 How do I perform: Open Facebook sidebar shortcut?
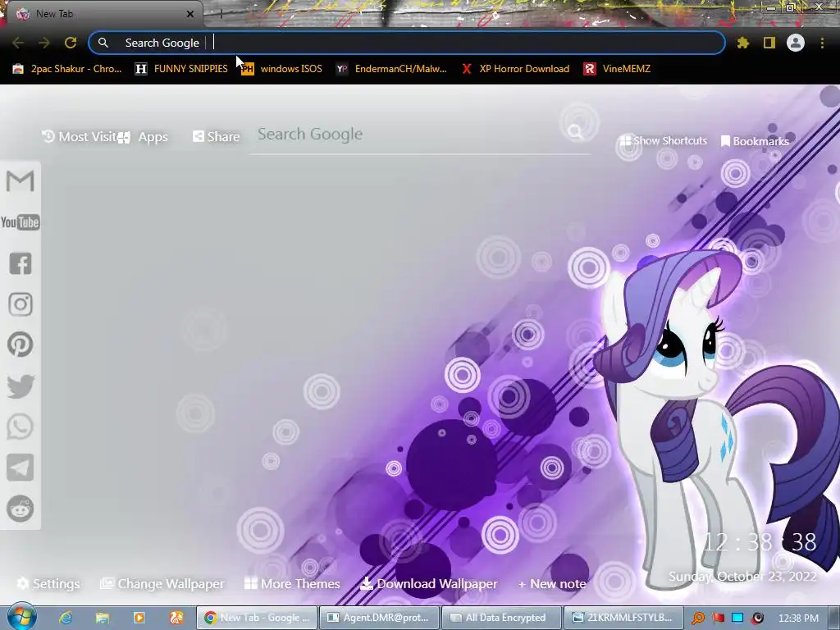point(21,263)
